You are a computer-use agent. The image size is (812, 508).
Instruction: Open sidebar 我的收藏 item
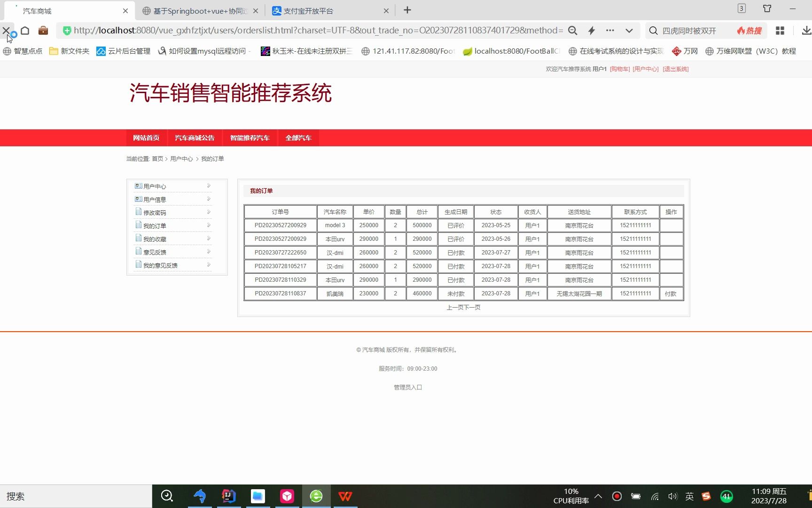[155, 239]
